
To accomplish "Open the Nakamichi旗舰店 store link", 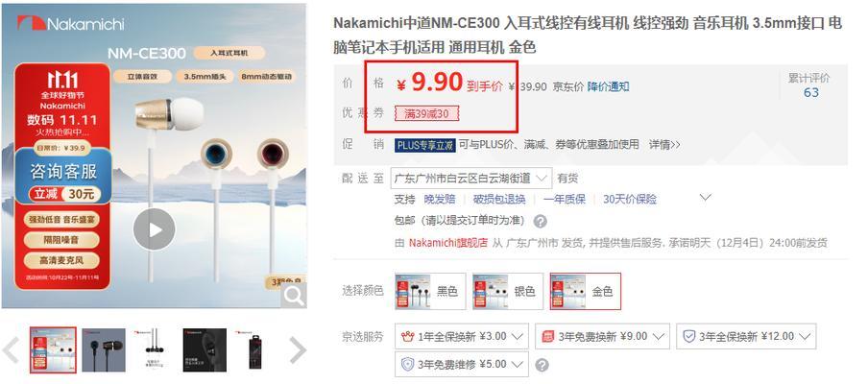I will 447,242.
